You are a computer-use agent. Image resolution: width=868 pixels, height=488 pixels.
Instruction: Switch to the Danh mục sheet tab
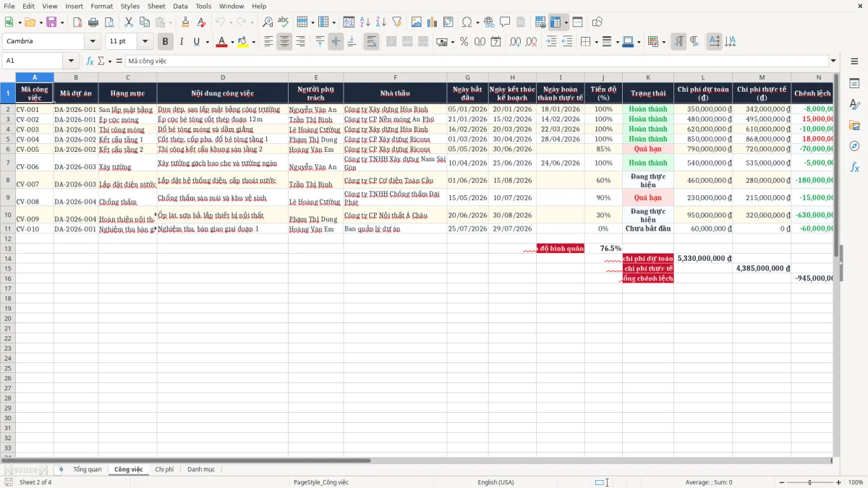(x=201, y=470)
